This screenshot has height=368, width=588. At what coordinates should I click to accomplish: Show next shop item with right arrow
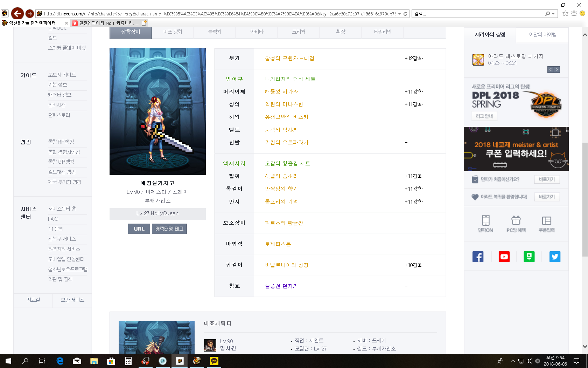point(557,70)
